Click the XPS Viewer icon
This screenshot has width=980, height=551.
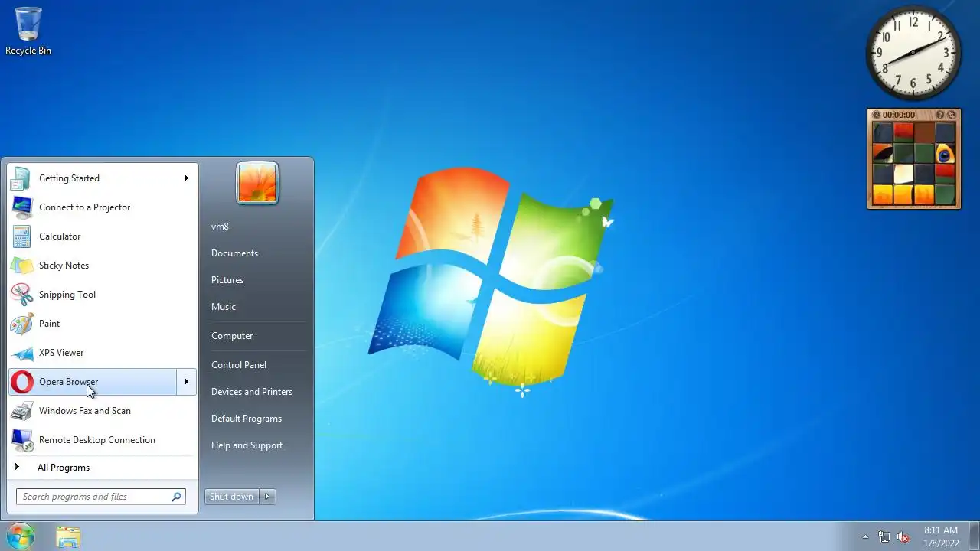pos(21,353)
